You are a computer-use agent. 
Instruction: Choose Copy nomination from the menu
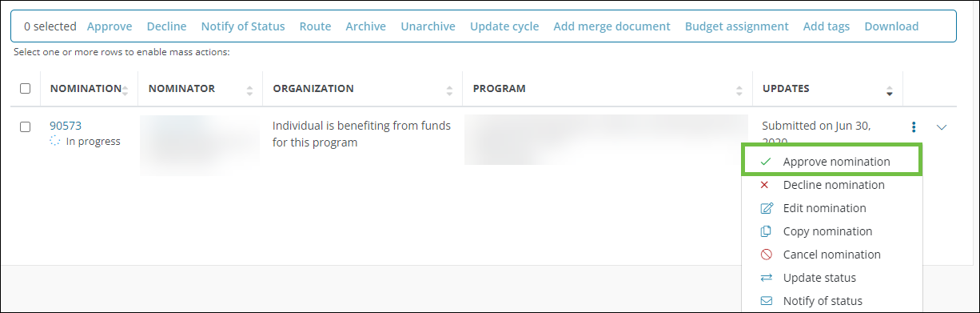click(827, 231)
